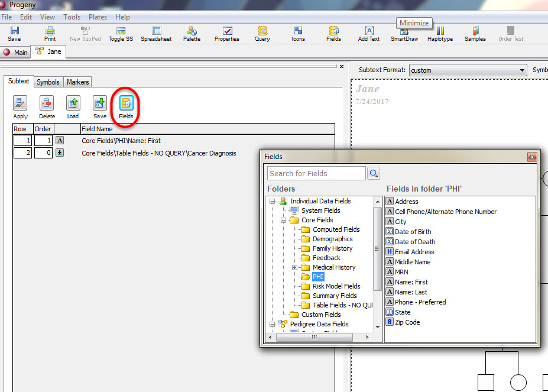Close the Fields dialog
This screenshot has width=548, height=392.
click(x=532, y=157)
